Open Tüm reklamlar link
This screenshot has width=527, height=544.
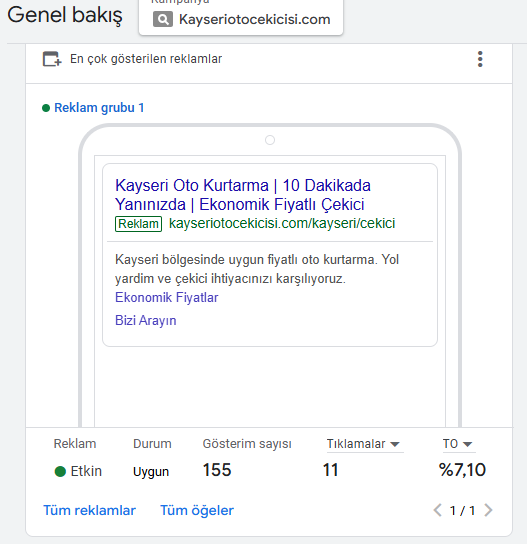click(89, 510)
